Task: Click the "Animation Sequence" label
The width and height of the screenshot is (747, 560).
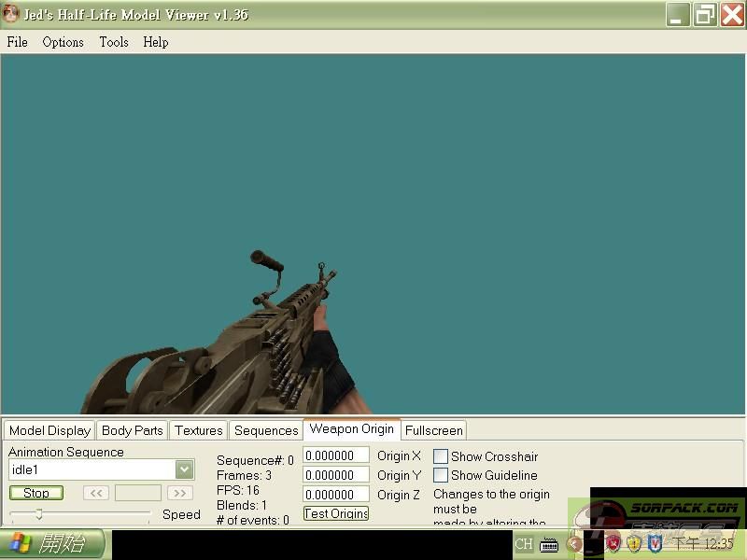Action: (65, 452)
